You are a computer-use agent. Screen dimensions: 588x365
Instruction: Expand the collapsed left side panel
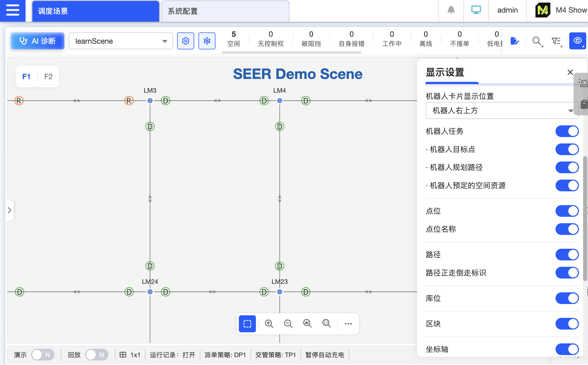pyautogui.click(x=10, y=210)
